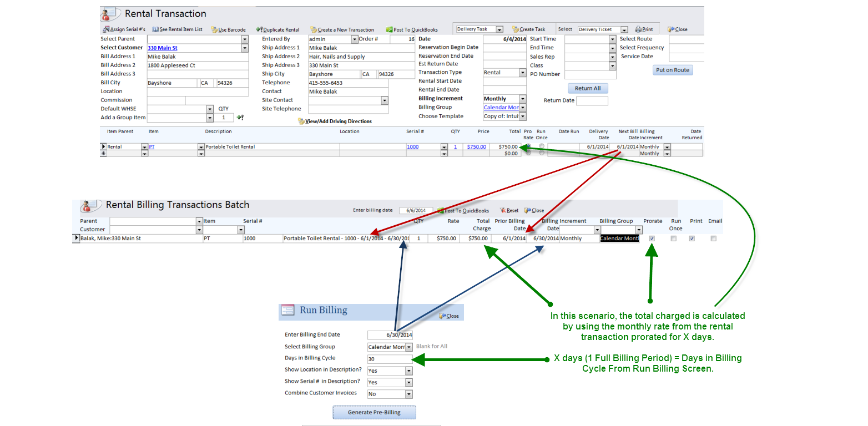
Task: Open the See Rental Item List
Action: pyautogui.click(x=155, y=29)
